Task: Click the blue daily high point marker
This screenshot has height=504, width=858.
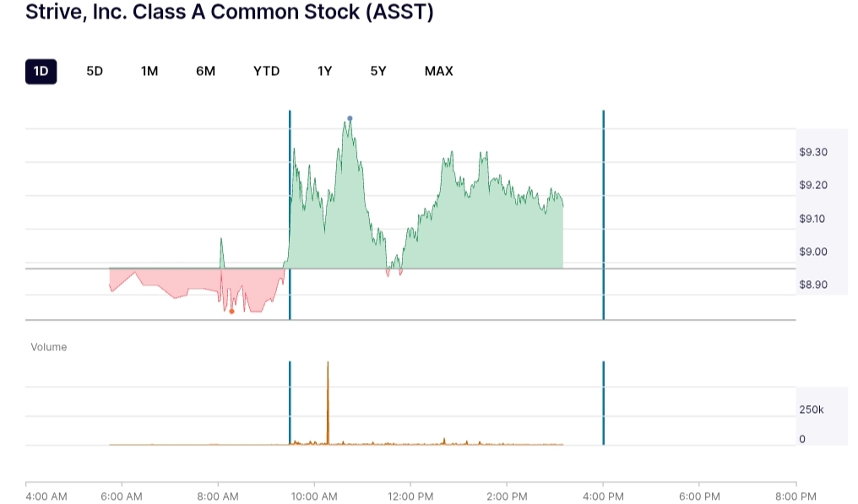Action: [x=350, y=119]
